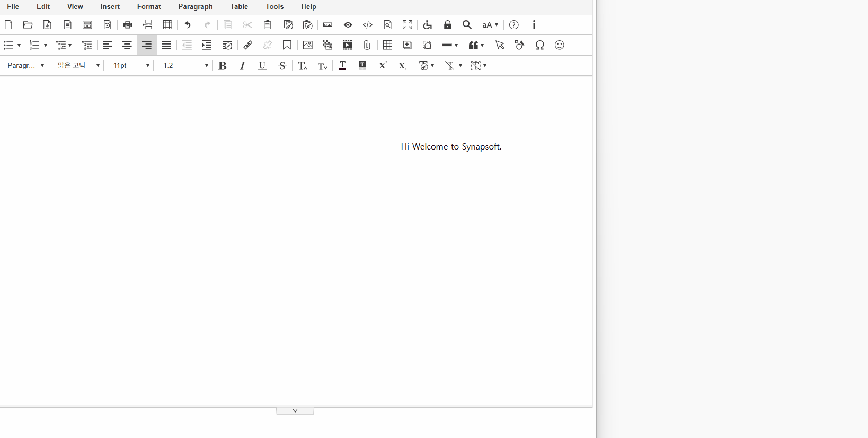Screen dimensions: 868x438
Task: Toggle superscript formatting
Action: pyautogui.click(x=383, y=66)
